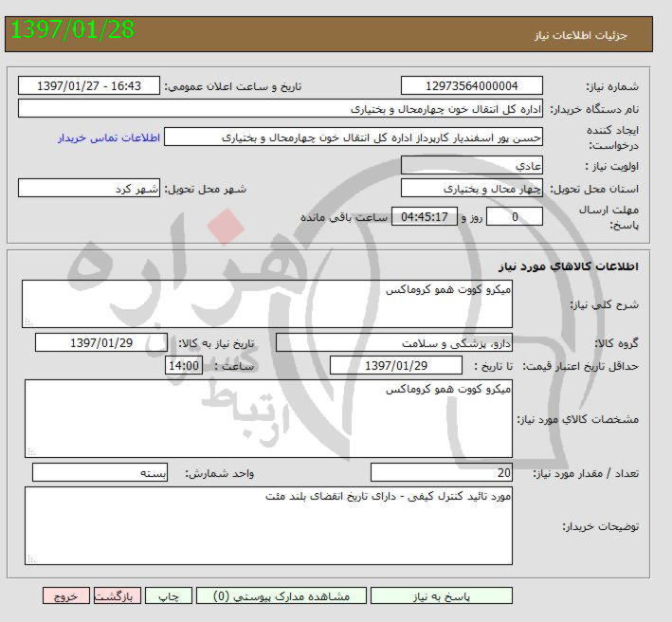Click the green date 1397/01/28 in header
Screen dimensions: 672x622
pyautogui.click(x=72, y=29)
